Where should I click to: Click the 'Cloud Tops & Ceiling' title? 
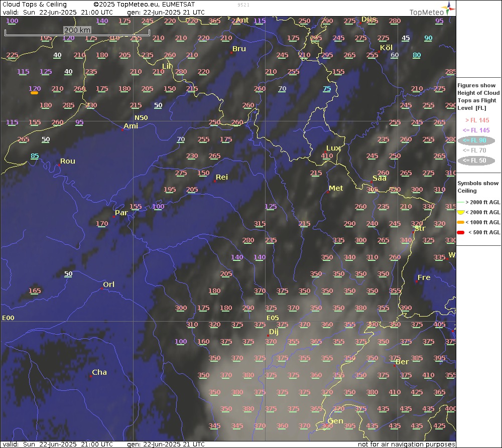35,5
